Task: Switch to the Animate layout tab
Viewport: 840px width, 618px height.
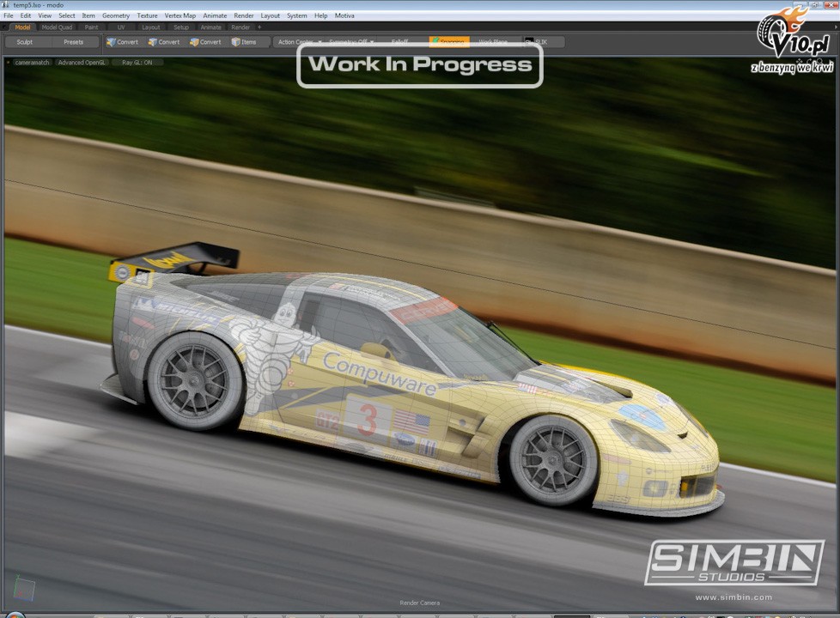Action: click(210, 27)
